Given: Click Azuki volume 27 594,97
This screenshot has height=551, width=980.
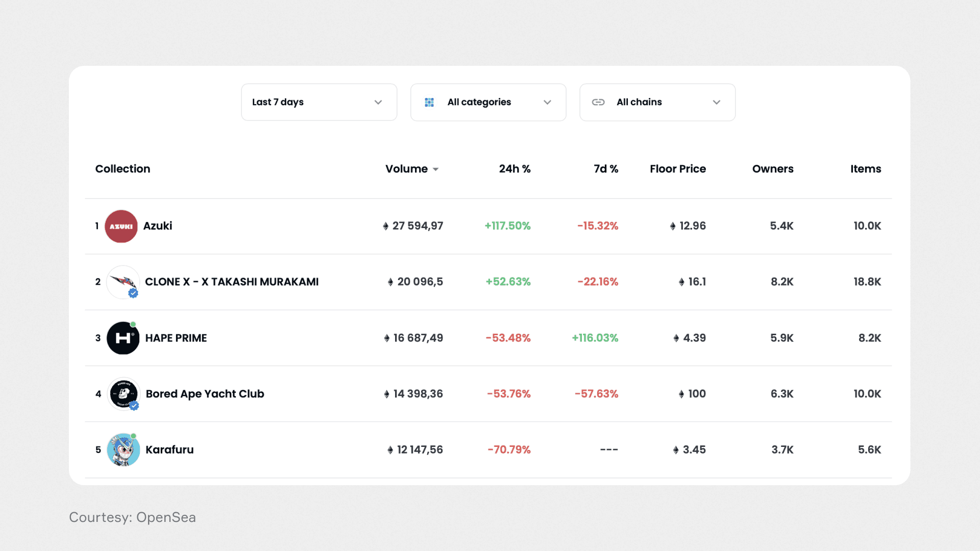Looking at the screenshot, I should (x=418, y=226).
